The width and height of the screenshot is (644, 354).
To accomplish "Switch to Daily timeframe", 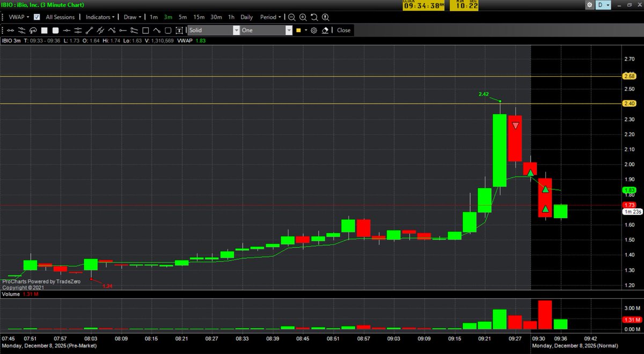I will tap(247, 17).
